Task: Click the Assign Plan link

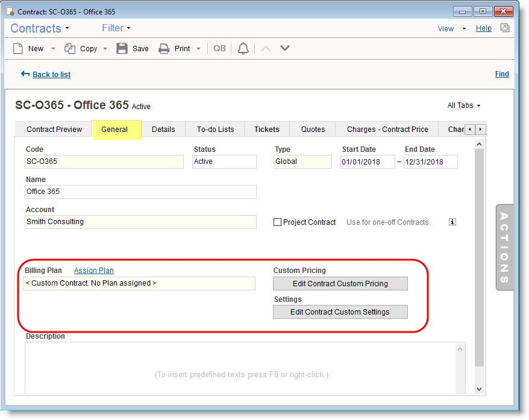Action: [94, 271]
